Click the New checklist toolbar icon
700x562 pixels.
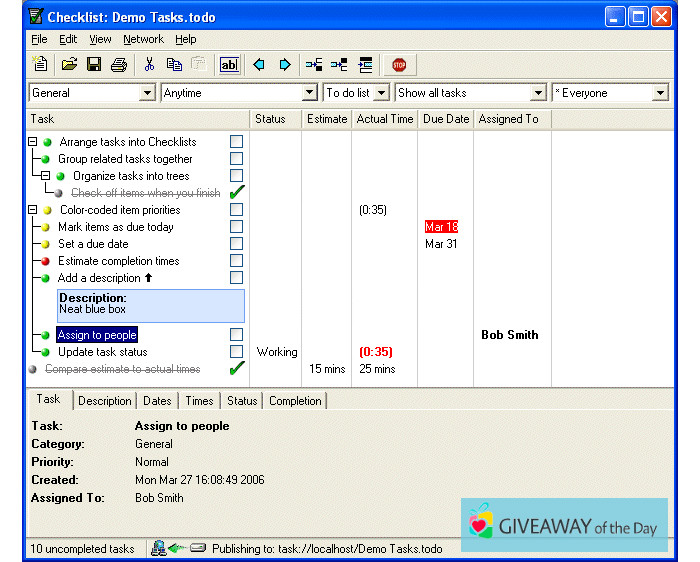(x=40, y=65)
